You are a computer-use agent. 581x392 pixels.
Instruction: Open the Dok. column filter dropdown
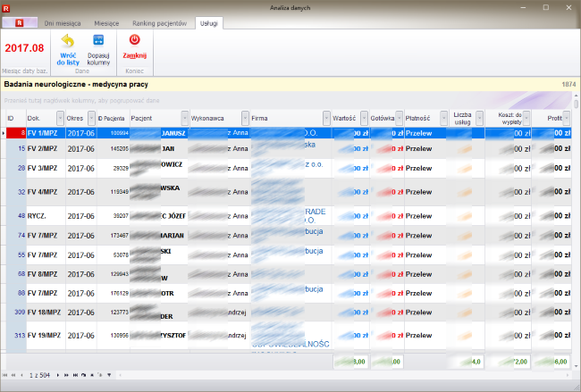pyautogui.click(x=60, y=118)
